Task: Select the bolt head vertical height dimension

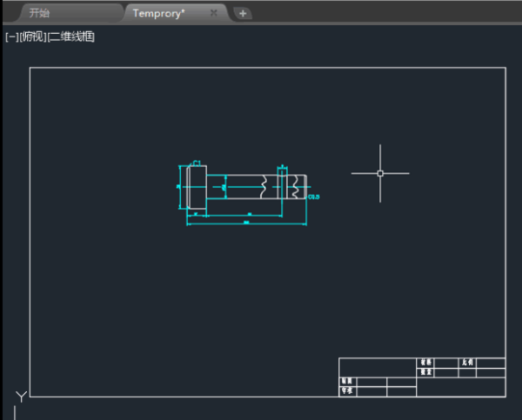Action: [x=180, y=186]
